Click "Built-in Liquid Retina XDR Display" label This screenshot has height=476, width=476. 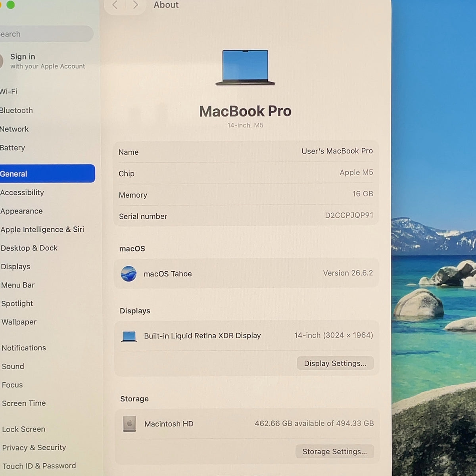[202, 336]
